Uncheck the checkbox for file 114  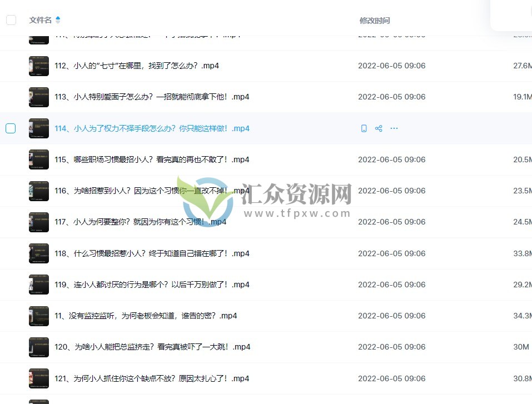click(11, 128)
